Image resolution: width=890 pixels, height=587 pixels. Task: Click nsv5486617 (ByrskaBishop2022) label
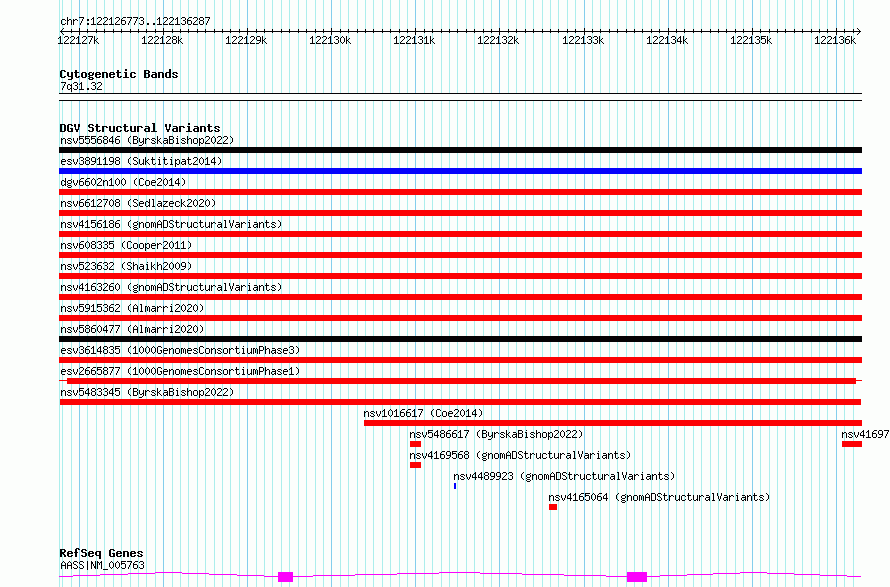(496, 434)
